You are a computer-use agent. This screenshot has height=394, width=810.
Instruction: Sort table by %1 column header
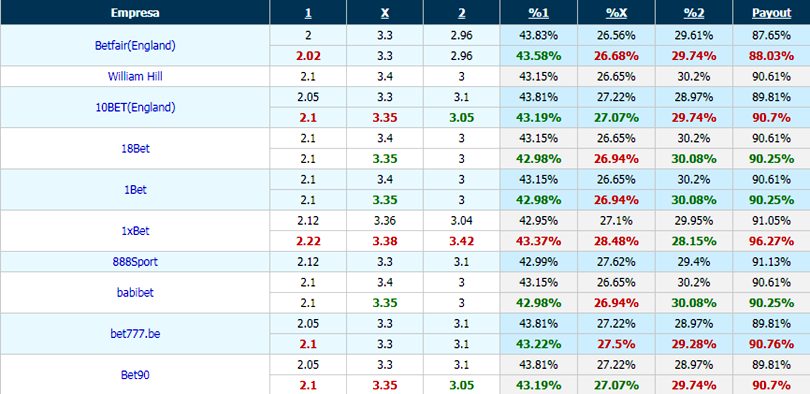539,13
